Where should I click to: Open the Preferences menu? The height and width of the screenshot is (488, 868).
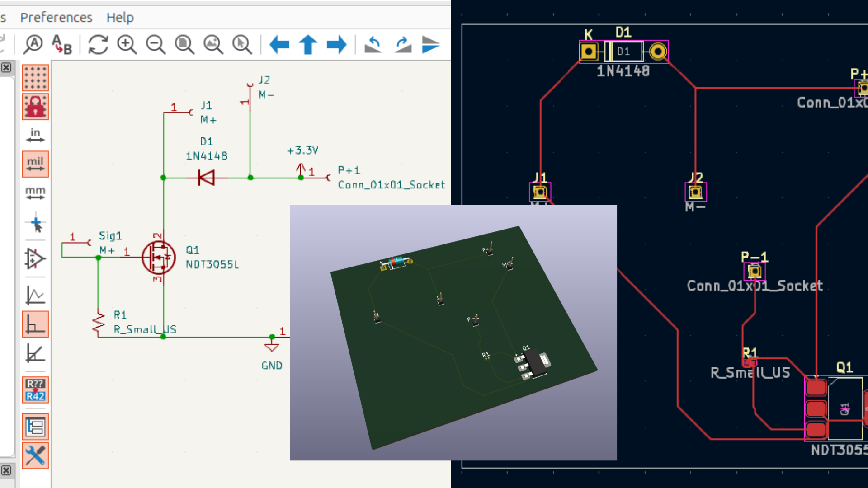point(56,17)
